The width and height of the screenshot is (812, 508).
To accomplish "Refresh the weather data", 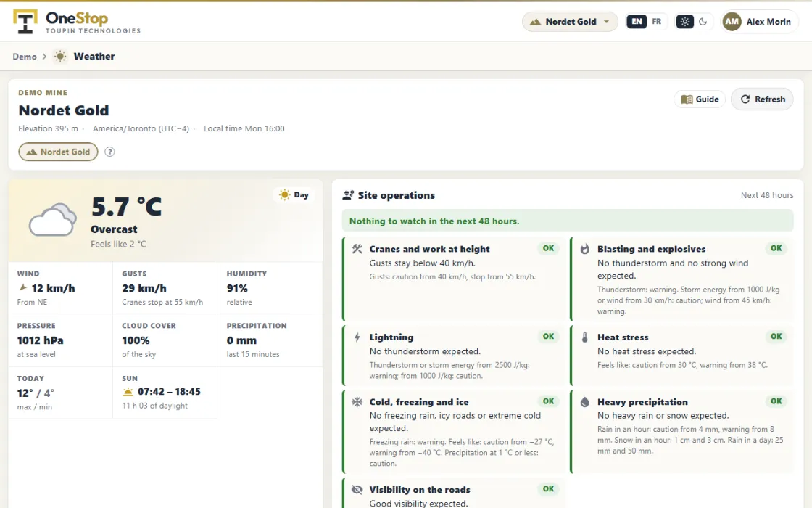I will 762,99.
